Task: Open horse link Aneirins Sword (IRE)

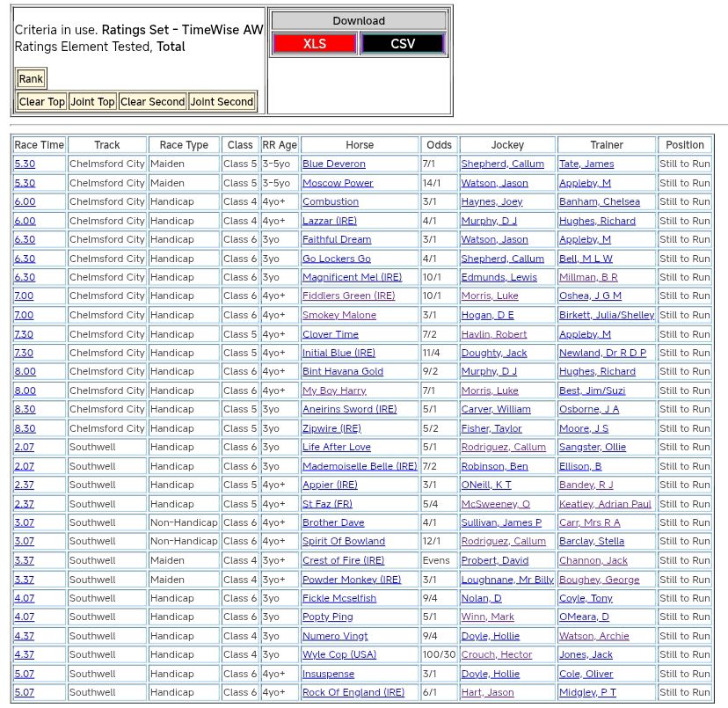Action: click(x=349, y=410)
